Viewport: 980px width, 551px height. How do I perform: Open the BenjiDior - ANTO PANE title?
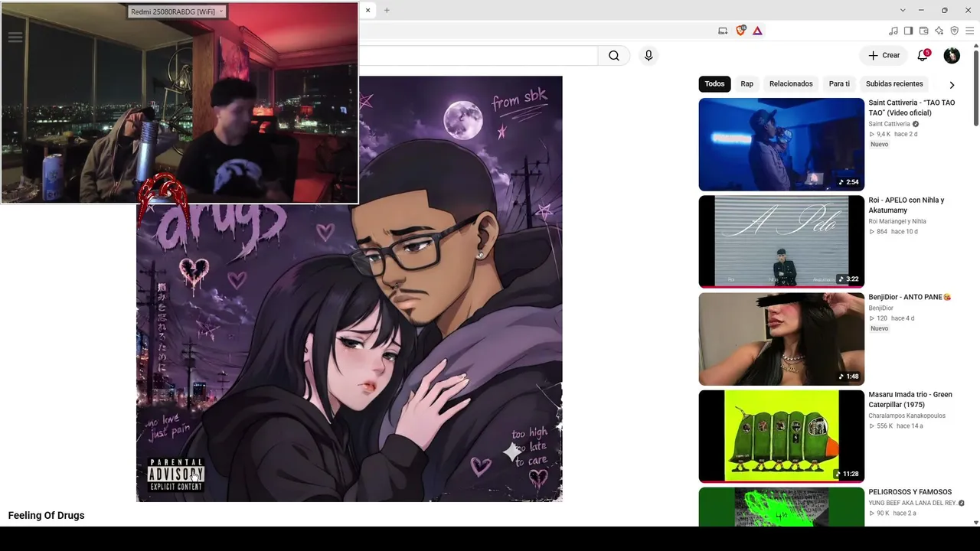pos(910,297)
